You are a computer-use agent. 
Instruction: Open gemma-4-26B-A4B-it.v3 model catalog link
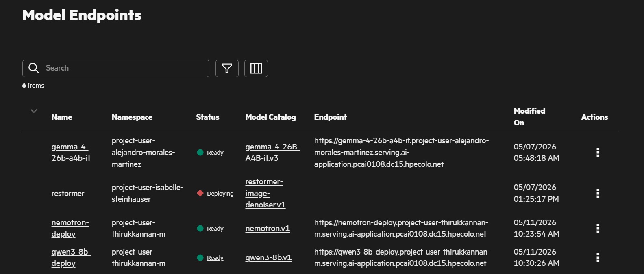272,153
